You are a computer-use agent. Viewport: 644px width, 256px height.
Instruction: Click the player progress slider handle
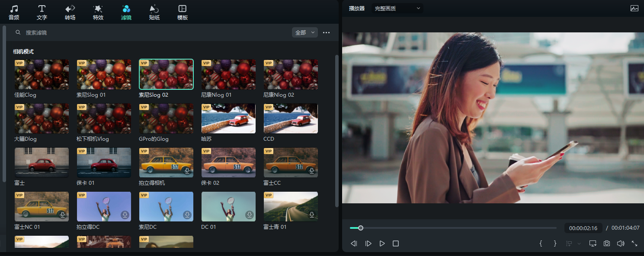[361, 228]
